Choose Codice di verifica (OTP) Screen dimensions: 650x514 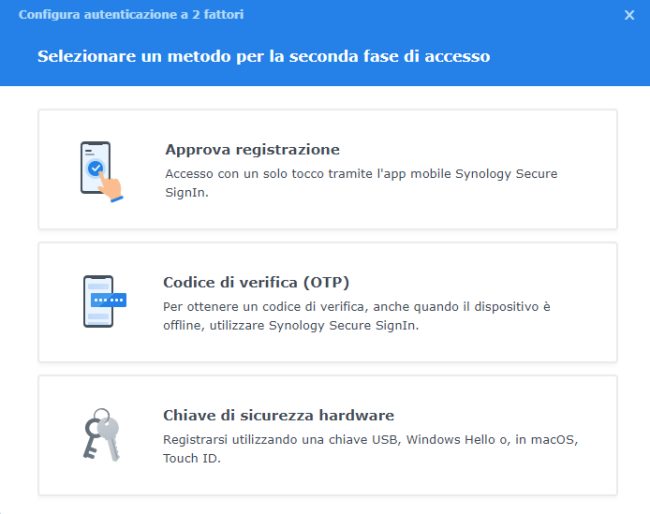point(256,282)
